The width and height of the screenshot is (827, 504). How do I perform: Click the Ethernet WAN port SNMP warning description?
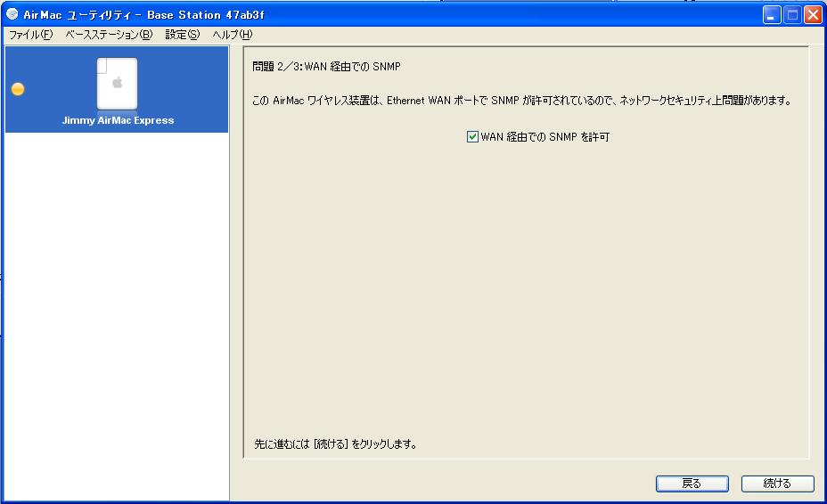pyautogui.click(x=521, y=100)
